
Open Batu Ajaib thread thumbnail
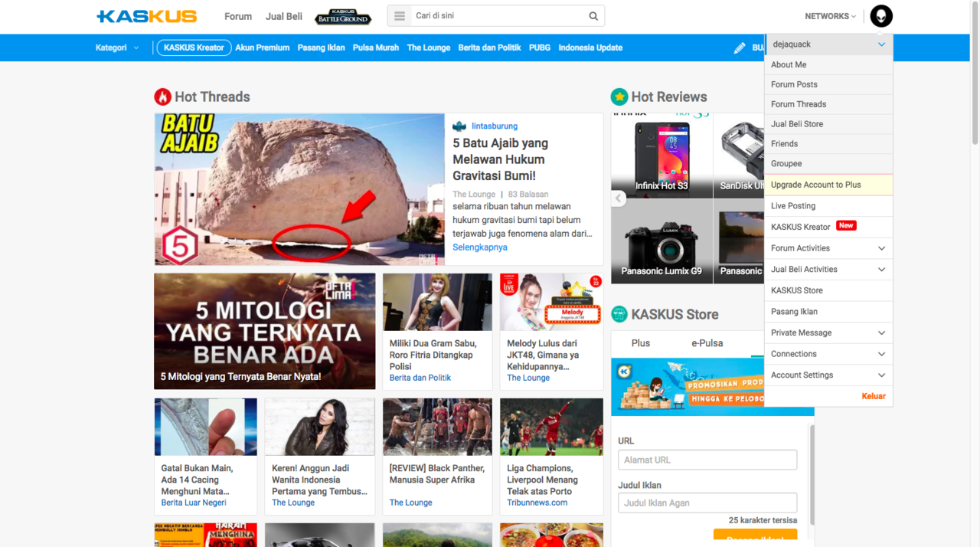pyautogui.click(x=299, y=189)
